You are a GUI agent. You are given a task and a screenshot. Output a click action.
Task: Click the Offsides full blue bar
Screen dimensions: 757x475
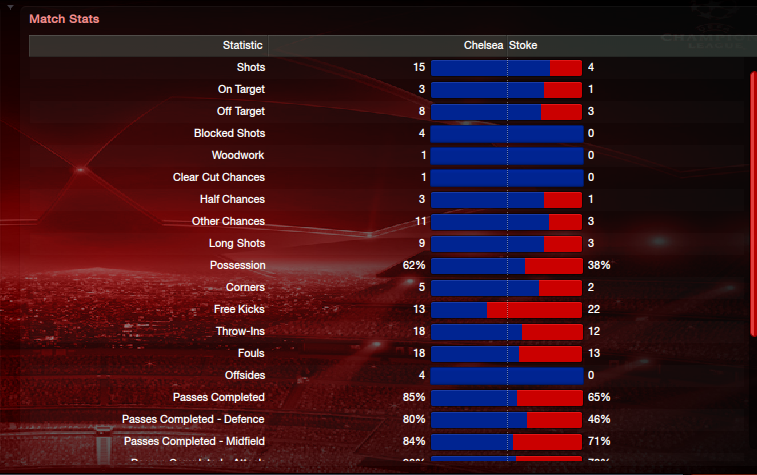(x=506, y=376)
